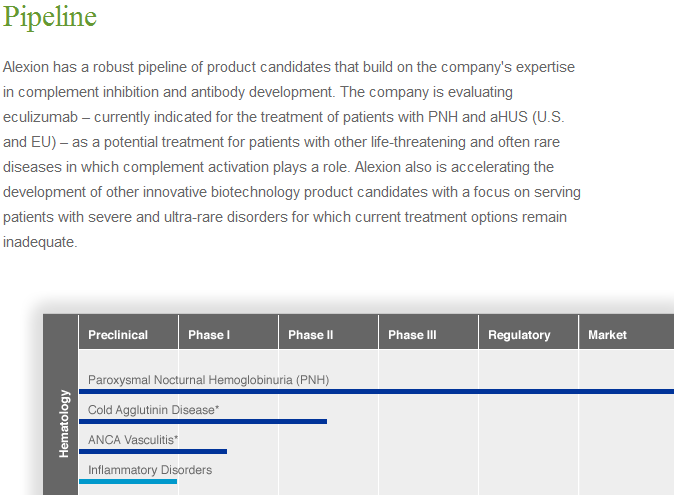Image resolution: width=674 pixels, height=495 pixels.
Task: Click the paragraph's first line starting with Alexion
Action: pos(289,67)
